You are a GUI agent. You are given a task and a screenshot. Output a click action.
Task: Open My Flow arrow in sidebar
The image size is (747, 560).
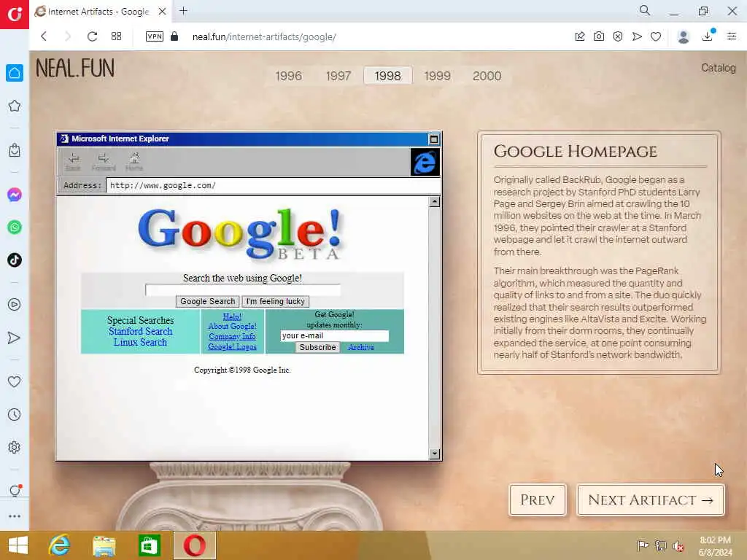[15, 338]
